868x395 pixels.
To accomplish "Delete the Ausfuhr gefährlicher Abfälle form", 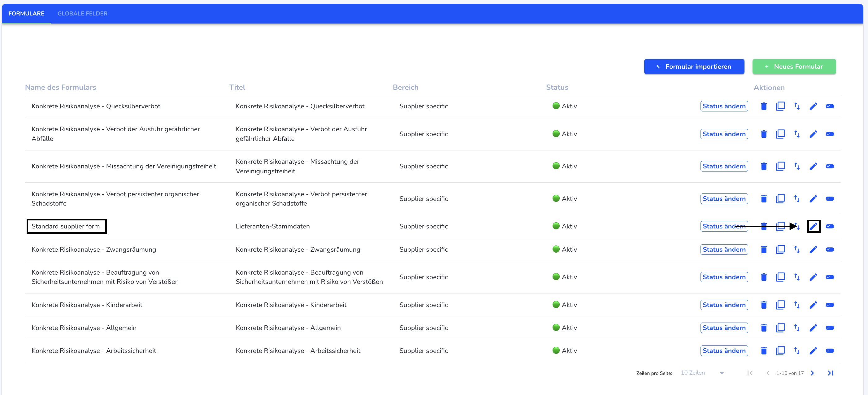I will (x=764, y=134).
